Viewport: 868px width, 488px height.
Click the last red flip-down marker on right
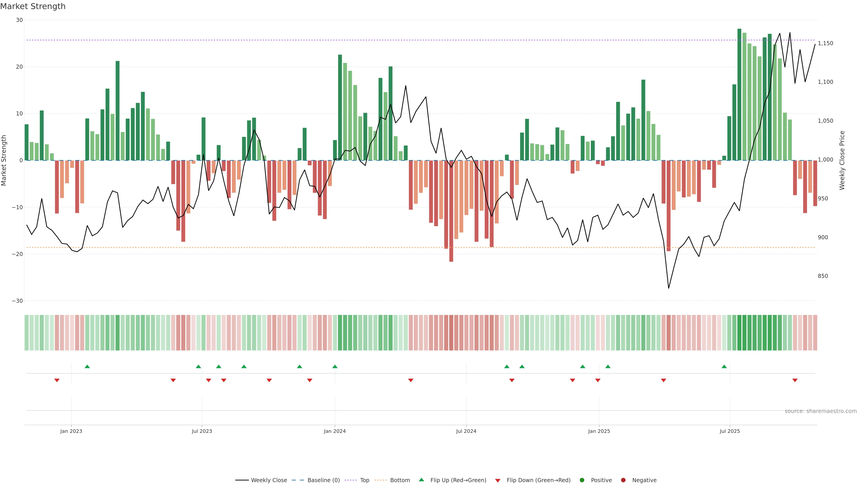tap(795, 380)
